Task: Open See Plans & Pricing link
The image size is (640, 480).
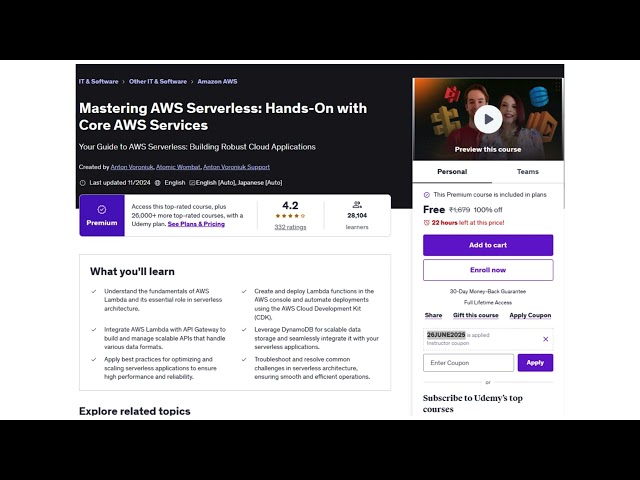Action: [196, 224]
